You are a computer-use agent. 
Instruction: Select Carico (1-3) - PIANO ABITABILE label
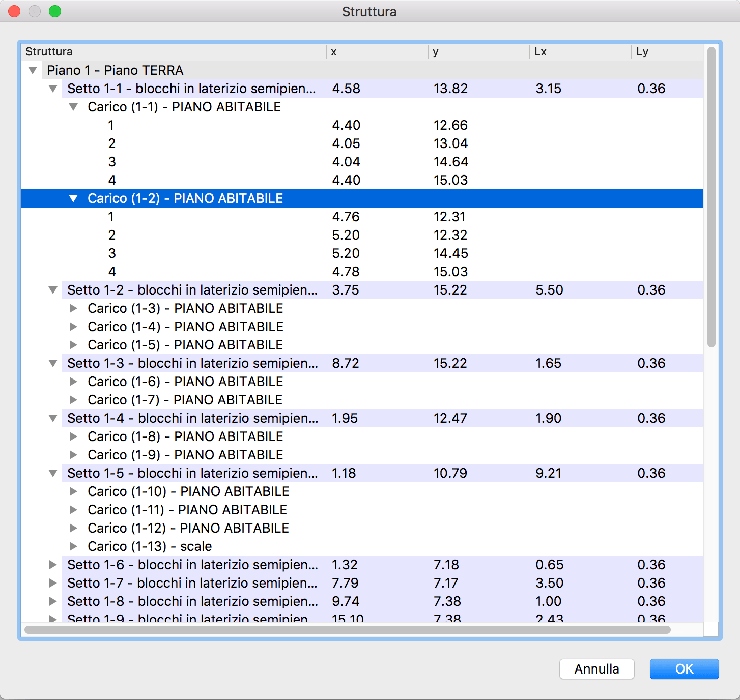tap(185, 308)
